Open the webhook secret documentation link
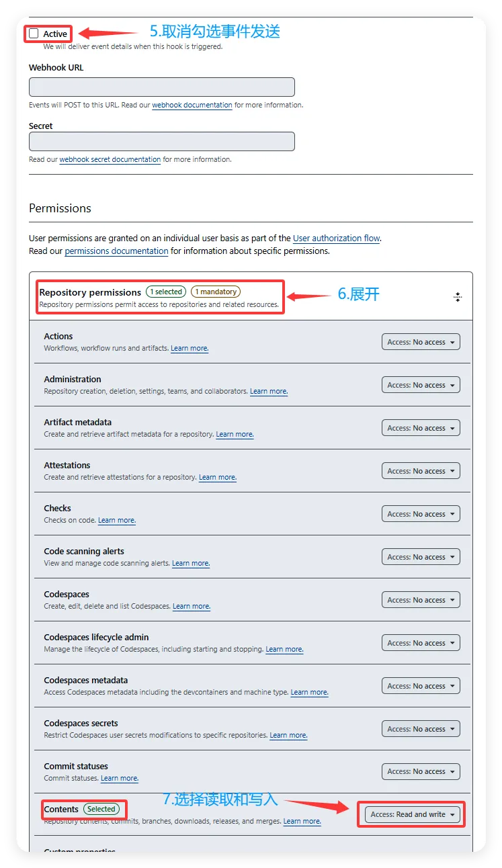This screenshot has height=868, width=502. coord(110,160)
